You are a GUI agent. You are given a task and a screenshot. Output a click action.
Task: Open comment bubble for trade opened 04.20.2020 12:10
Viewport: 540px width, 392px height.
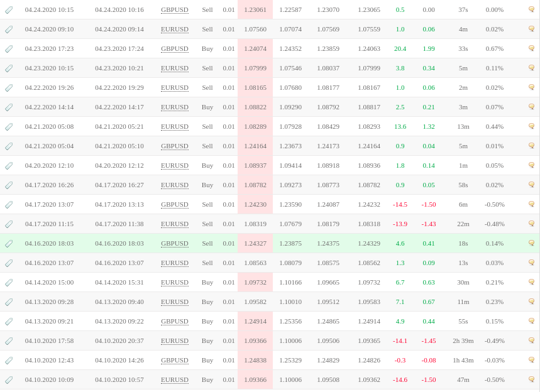(x=531, y=165)
